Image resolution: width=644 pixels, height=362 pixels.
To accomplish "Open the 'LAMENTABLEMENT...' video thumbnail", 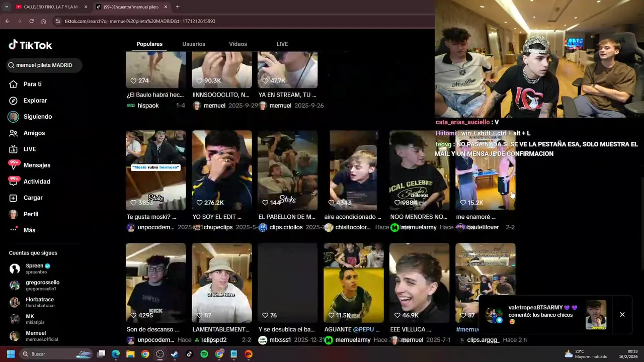I will click(221, 283).
